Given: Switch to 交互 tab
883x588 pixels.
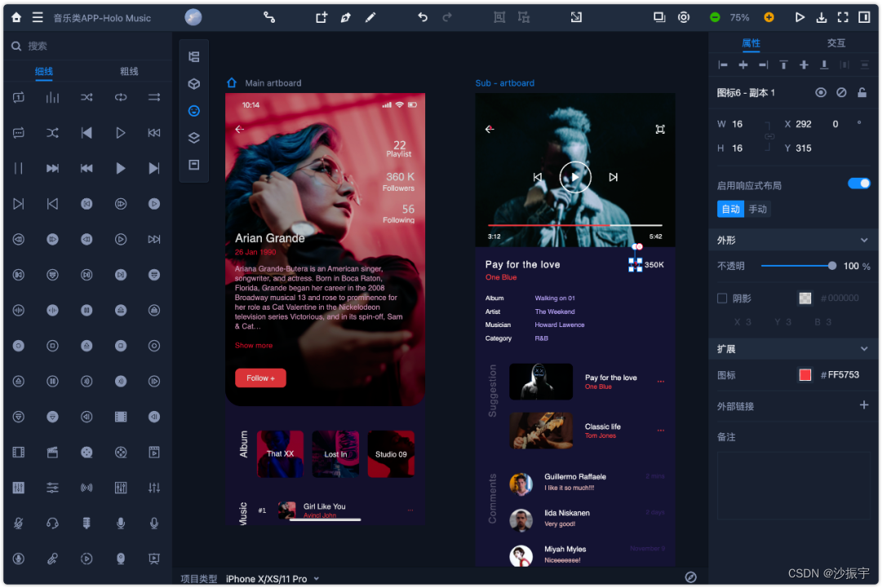Looking at the screenshot, I should pos(836,43).
